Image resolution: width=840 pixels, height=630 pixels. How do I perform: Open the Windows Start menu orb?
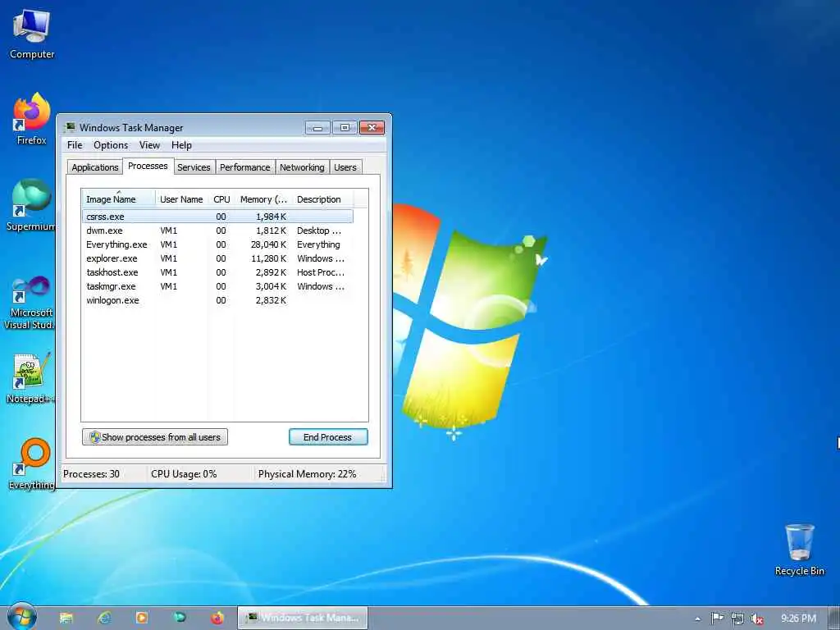(x=22, y=617)
